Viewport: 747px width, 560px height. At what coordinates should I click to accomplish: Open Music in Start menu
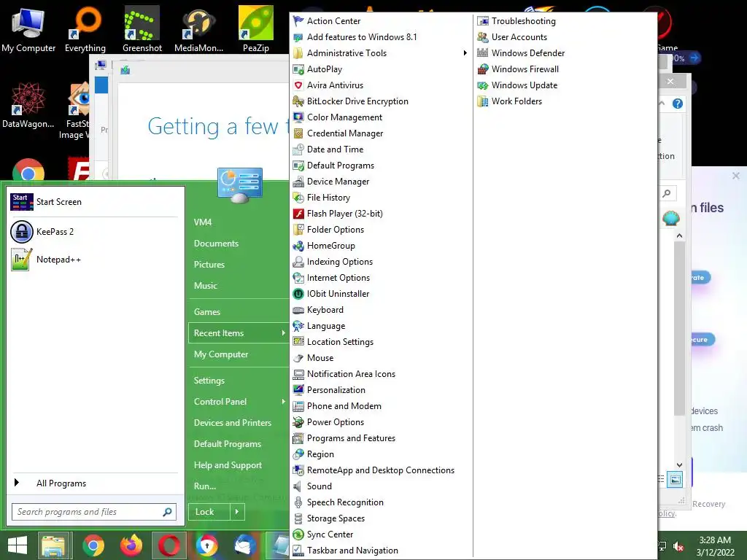click(205, 286)
